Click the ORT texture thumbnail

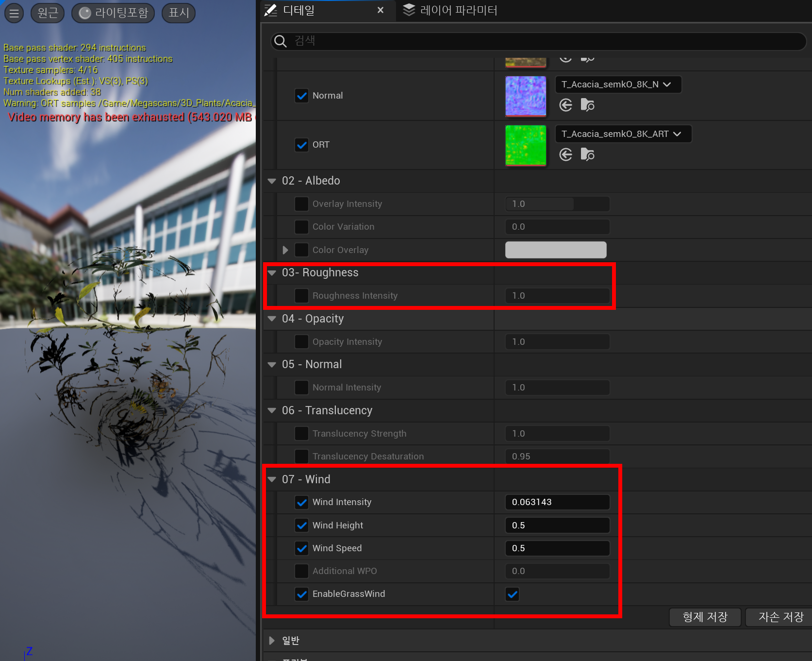click(526, 145)
